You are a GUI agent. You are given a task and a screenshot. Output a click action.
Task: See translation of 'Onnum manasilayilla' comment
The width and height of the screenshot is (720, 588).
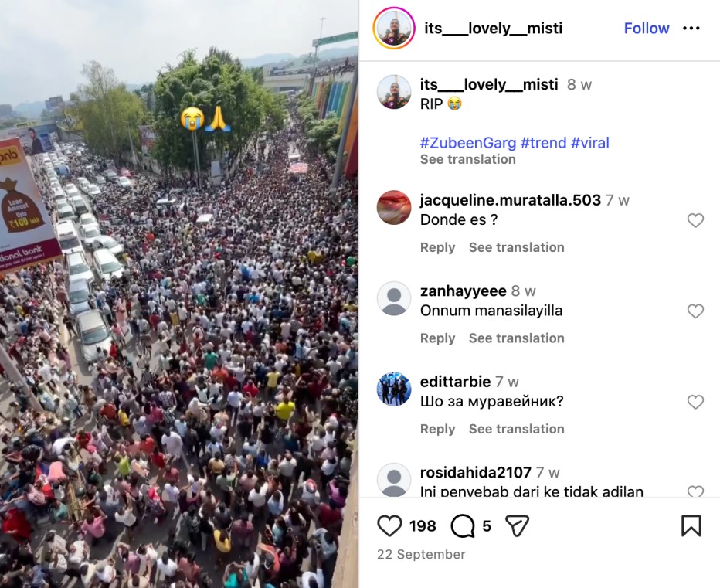[517, 338]
